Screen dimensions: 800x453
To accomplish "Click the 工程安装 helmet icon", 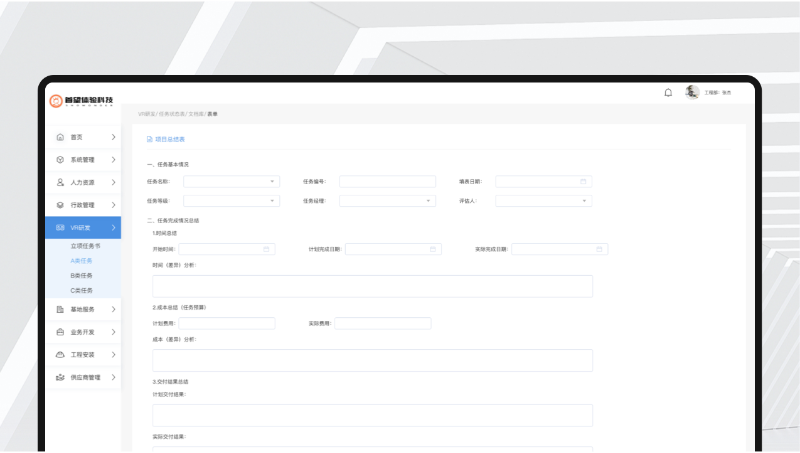I will (60, 354).
